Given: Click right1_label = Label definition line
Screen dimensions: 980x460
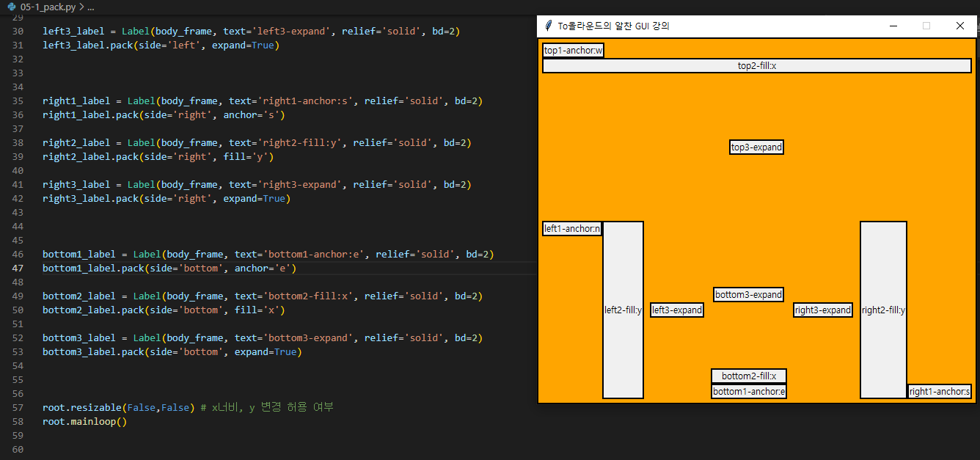Looking at the screenshot, I should (263, 101).
